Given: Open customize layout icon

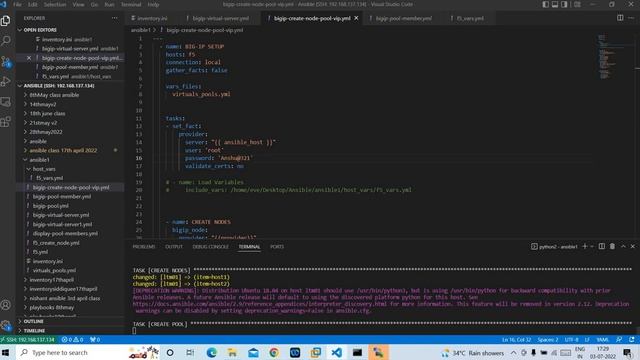Looking at the screenshot, I should [x=577, y=4].
